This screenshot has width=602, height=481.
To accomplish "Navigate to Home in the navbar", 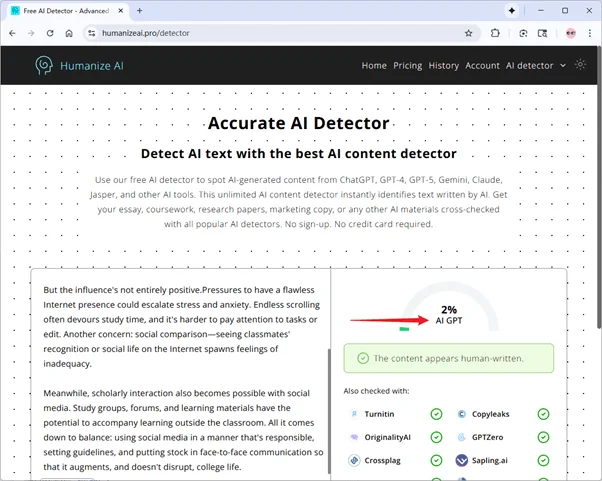I will (x=374, y=65).
